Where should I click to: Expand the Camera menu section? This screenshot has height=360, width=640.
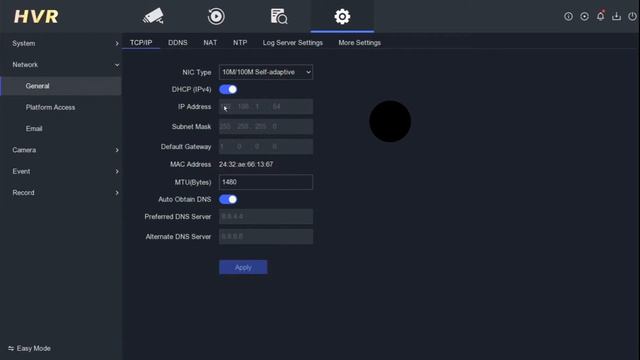tap(61, 150)
